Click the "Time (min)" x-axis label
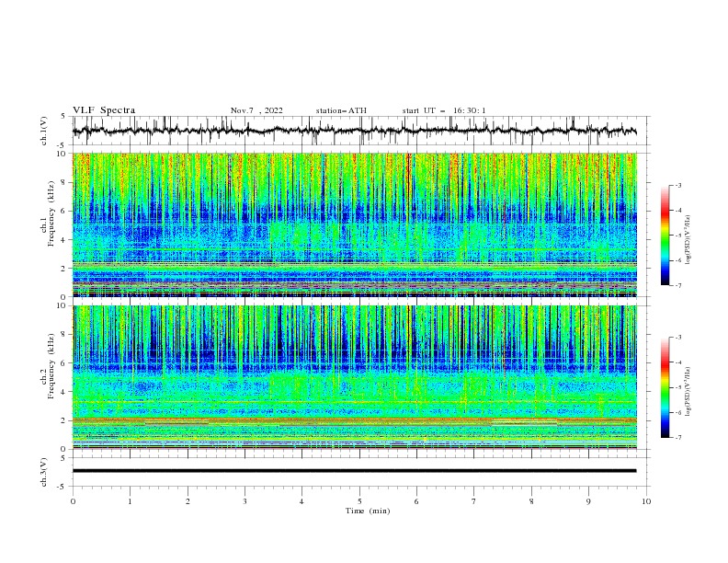The image size is (728, 563). tap(368, 511)
